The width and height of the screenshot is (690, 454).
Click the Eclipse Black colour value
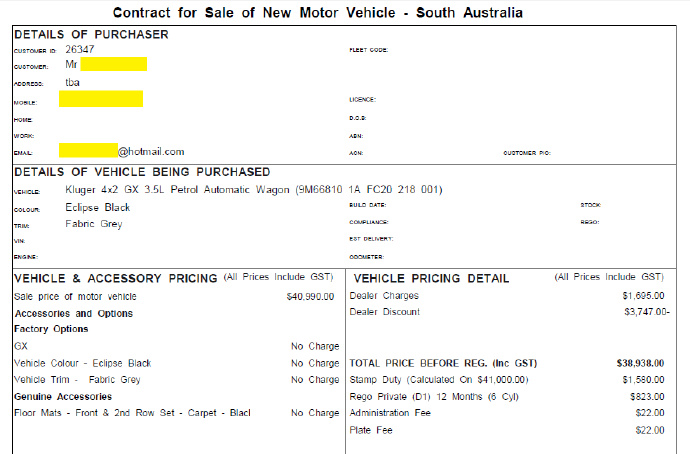[98, 207]
